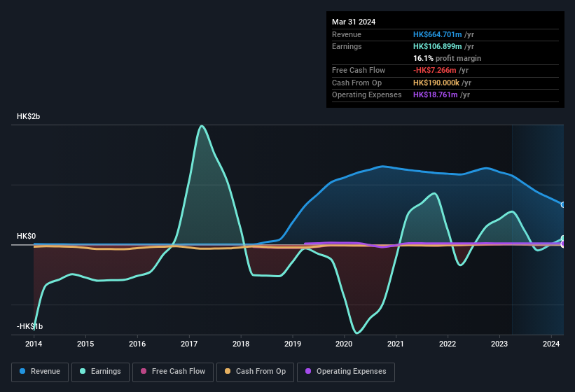The image size is (575, 392).
Task: Click the Earnings peak near 2017
Action: click(202, 127)
